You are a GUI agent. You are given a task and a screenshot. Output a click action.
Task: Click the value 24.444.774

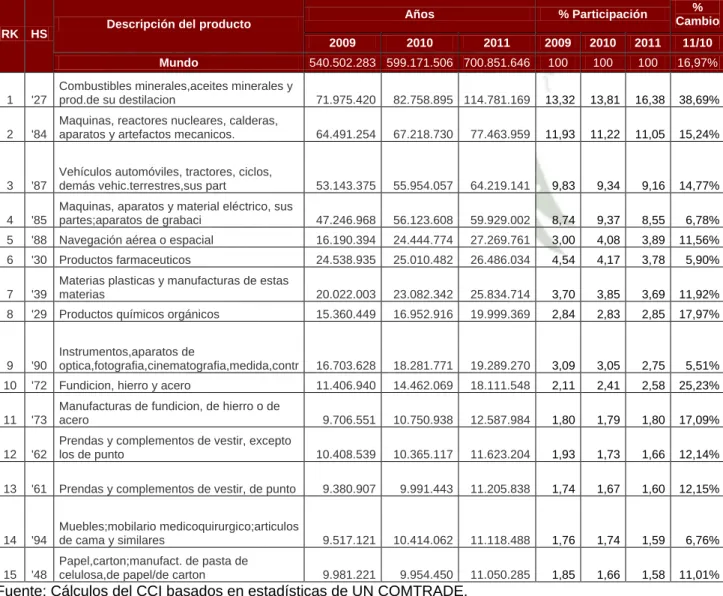tap(423, 240)
